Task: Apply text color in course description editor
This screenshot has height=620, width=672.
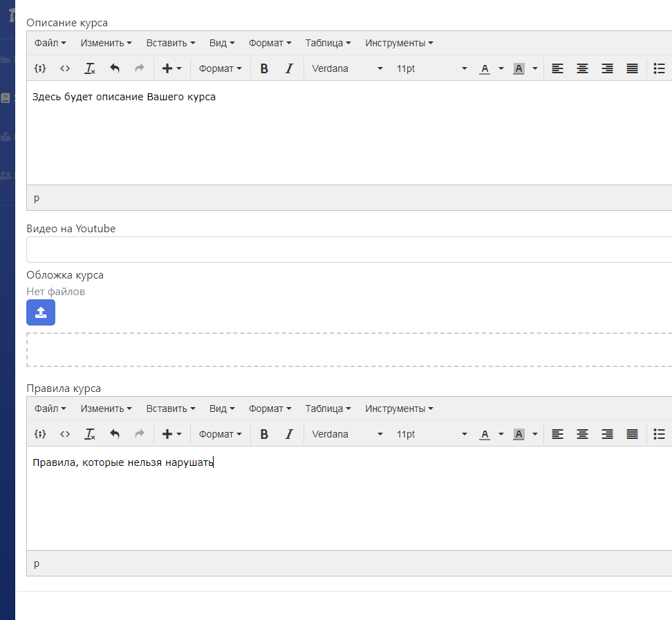Action: point(485,68)
